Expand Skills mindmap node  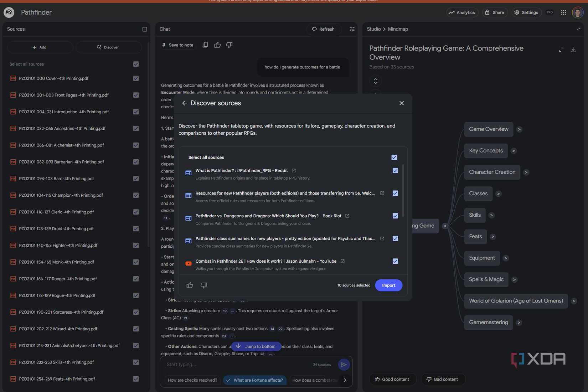click(x=491, y=215)
